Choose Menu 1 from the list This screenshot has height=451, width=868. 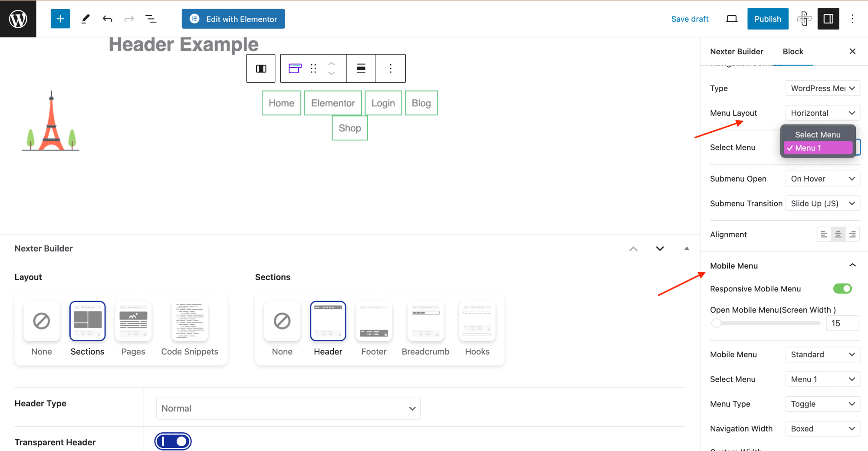[818, 148]
